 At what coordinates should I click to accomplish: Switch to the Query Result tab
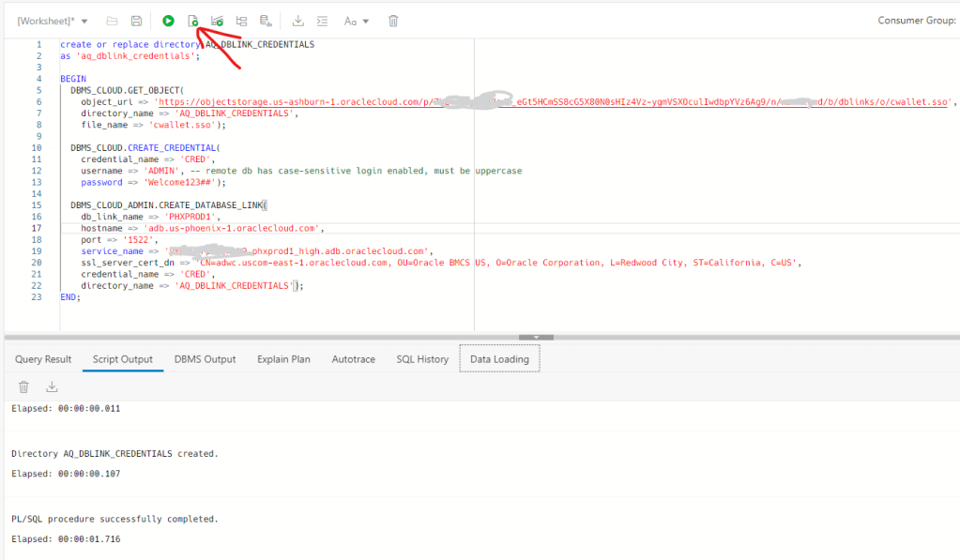(x=43, y=359)
